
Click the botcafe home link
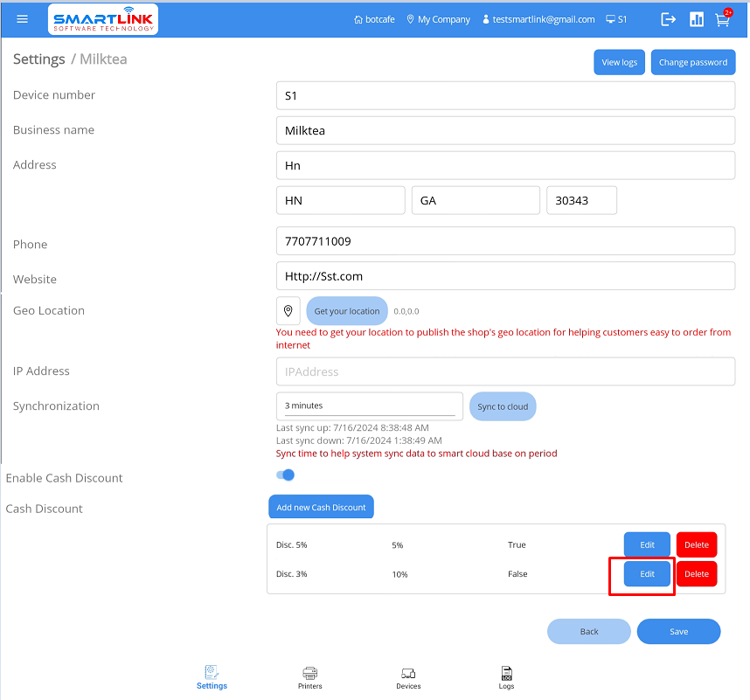pos(374,19)
